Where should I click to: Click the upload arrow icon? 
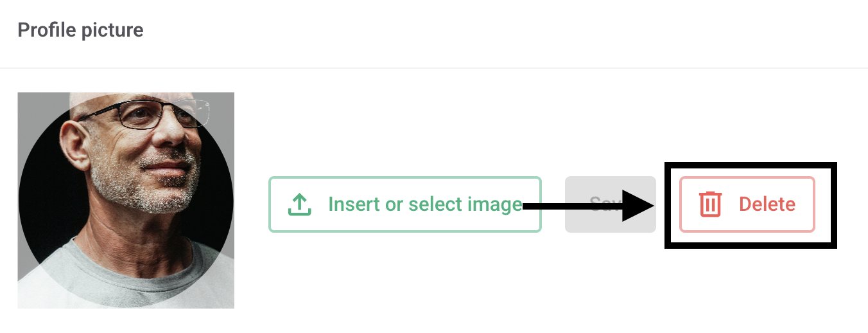[x=299, y=204]
